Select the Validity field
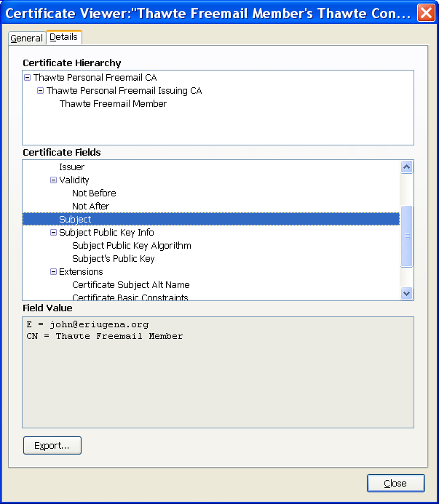The width and height of the screenshot is (439, 504). (x=74, y=180)
